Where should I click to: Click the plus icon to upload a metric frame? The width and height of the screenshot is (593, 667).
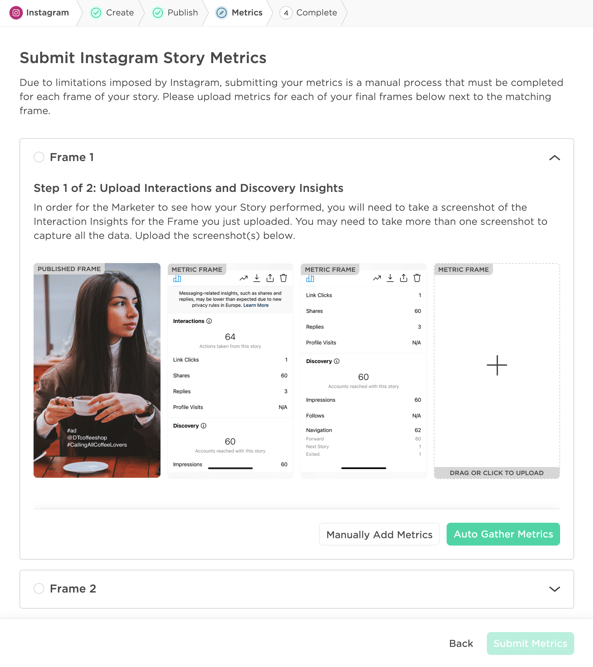(496, 365)
